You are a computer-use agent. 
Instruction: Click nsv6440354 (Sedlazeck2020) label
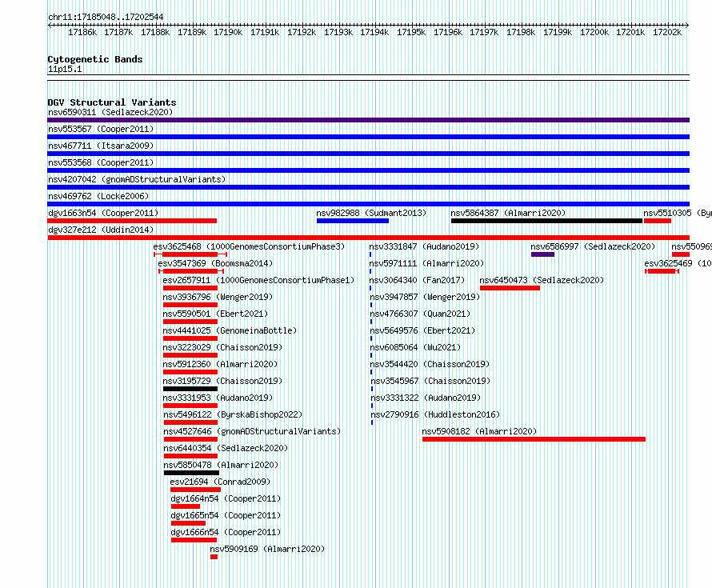226,448
